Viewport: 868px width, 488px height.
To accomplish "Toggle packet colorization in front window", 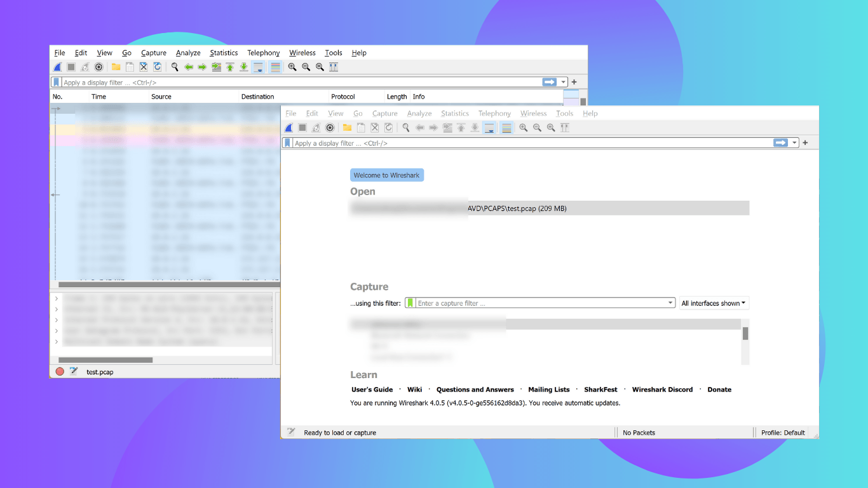I will 506,128.
